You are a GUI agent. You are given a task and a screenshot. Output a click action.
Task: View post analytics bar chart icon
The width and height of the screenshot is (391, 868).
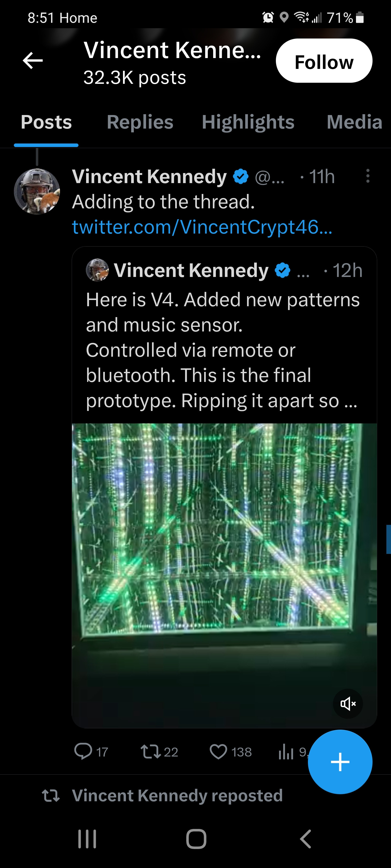[286, 752]
